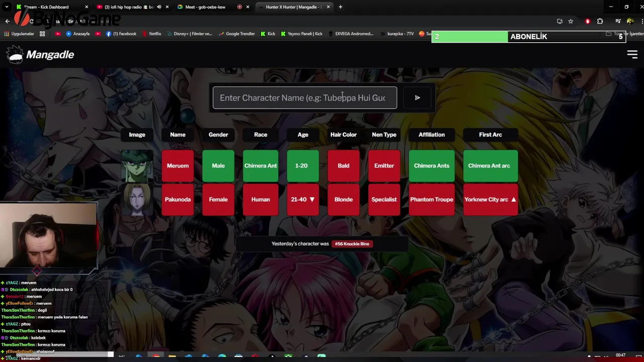Screen dimensions: 644x362
Task: Click the red extension icon in the toolbar
Action: 588,21
